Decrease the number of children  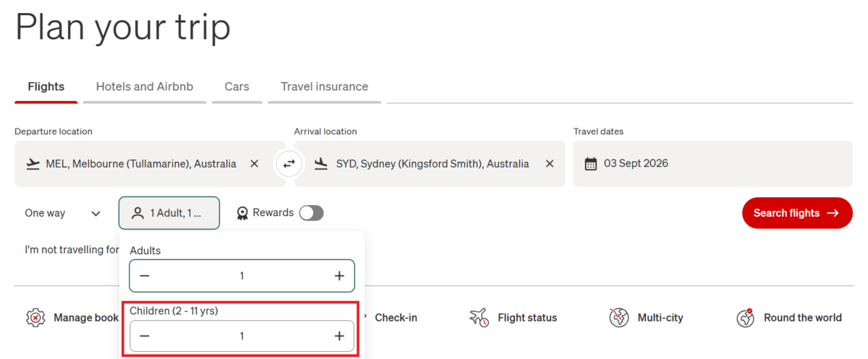[145, 336]
